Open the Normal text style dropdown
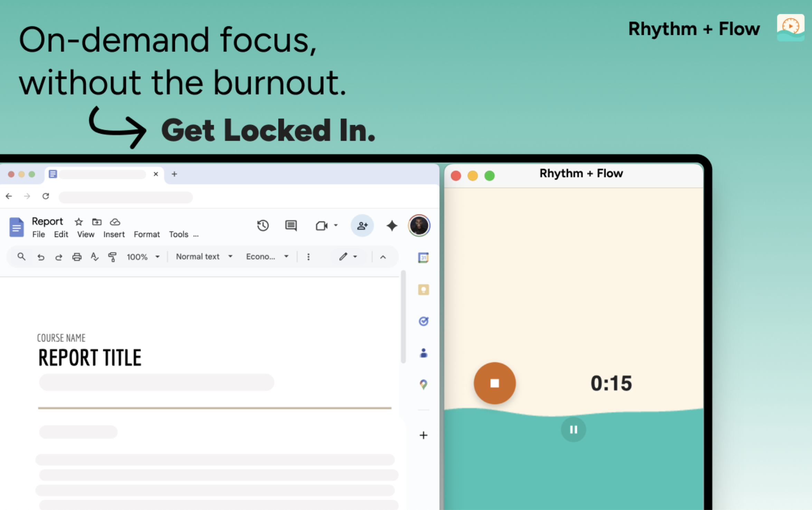The width and height of the screenshot is (812, 510). click(x=204, y=257)
